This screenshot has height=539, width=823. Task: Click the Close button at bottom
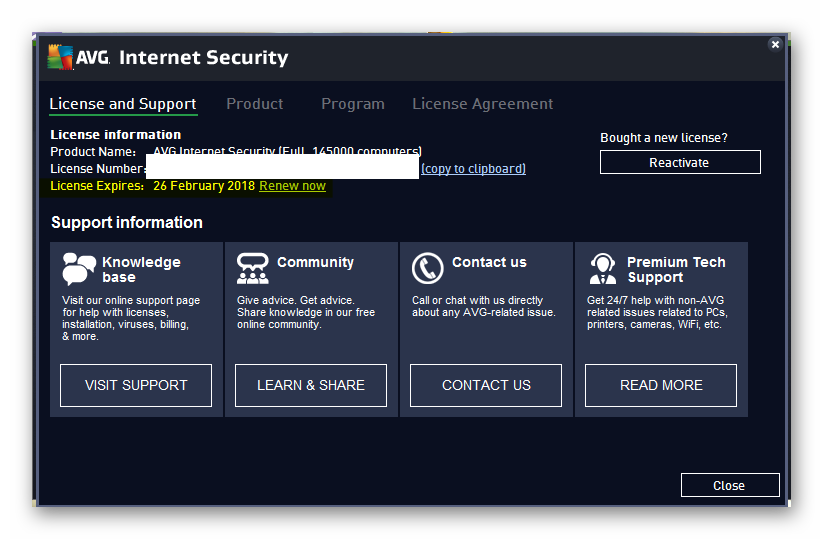point(730,485)
